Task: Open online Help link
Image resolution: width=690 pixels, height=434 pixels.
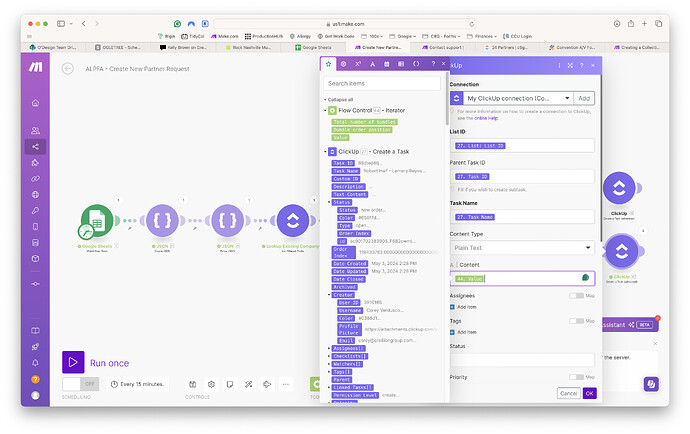Action: [486, 118]
